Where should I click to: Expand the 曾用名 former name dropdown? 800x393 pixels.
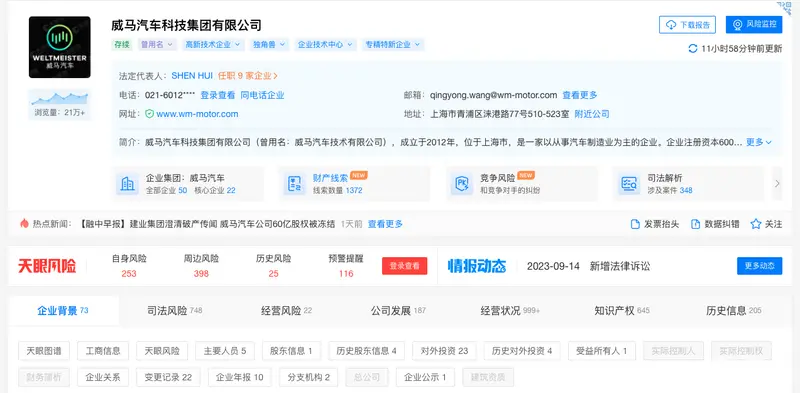coord(157,44)
